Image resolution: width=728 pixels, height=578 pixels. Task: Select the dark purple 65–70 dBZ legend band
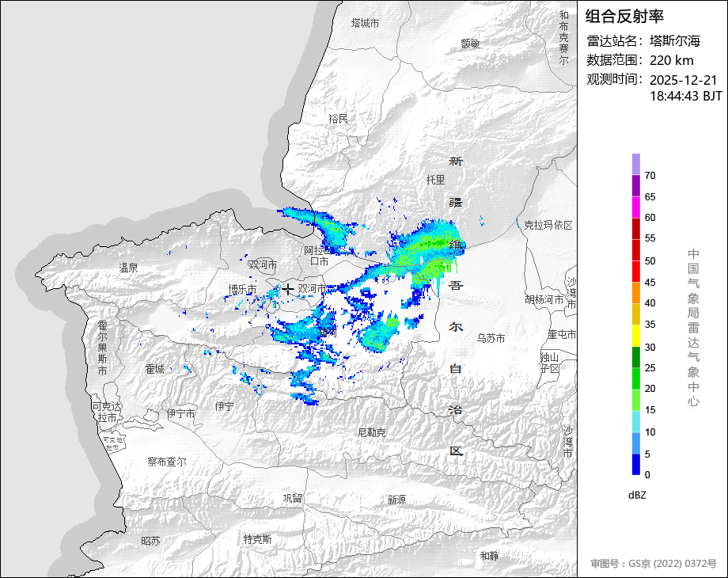(636, 185)
